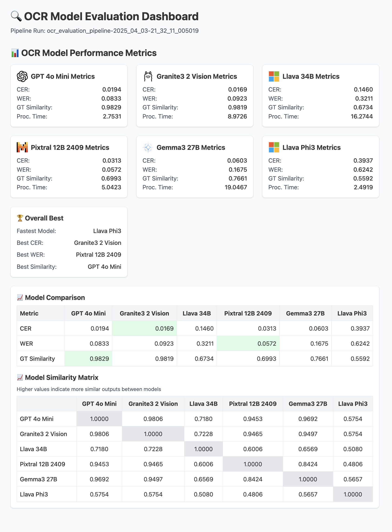This screenshot has width=392, height=532.
Task: Click the Llava Phi3 diagonal 1.0000 cell
Action: pyautogui.click(x=353, y=494)
